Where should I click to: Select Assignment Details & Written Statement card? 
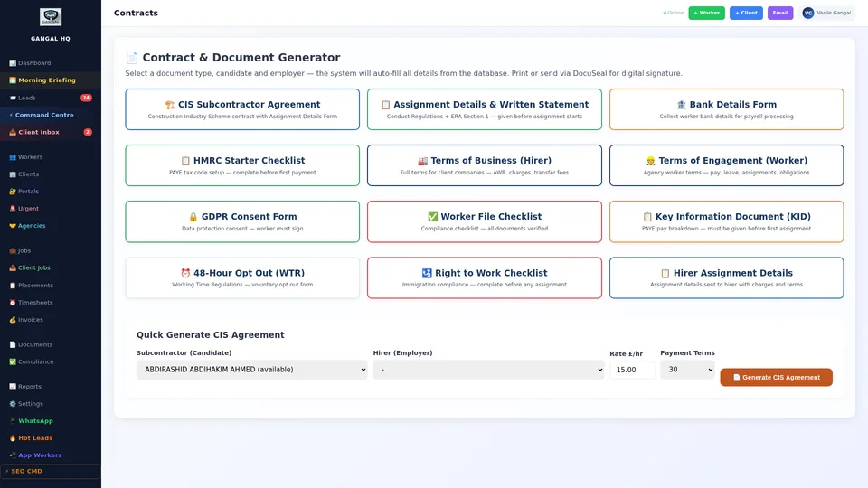tap(485, 109)
